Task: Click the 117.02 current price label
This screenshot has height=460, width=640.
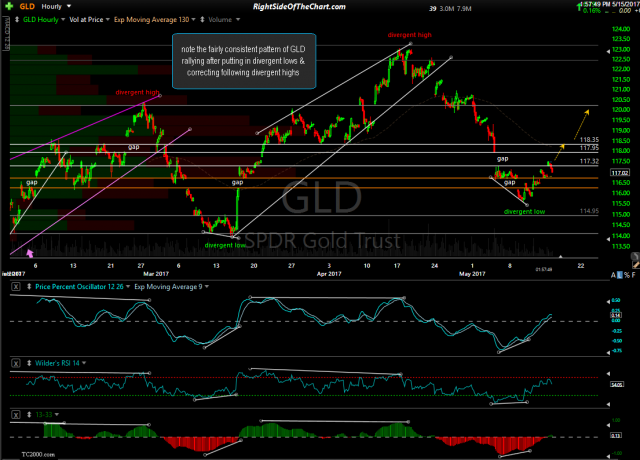Action: click(x=619, y=173)
